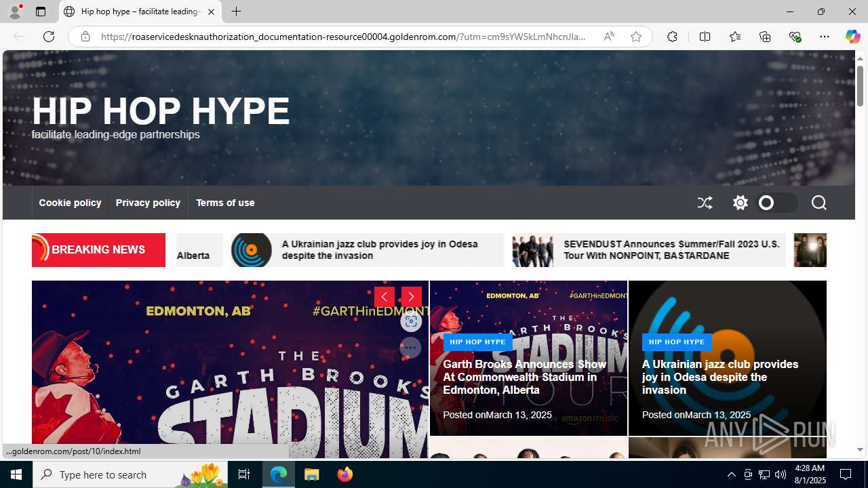
Task: Click the shuffle random post icon
Action: point(705,203)
